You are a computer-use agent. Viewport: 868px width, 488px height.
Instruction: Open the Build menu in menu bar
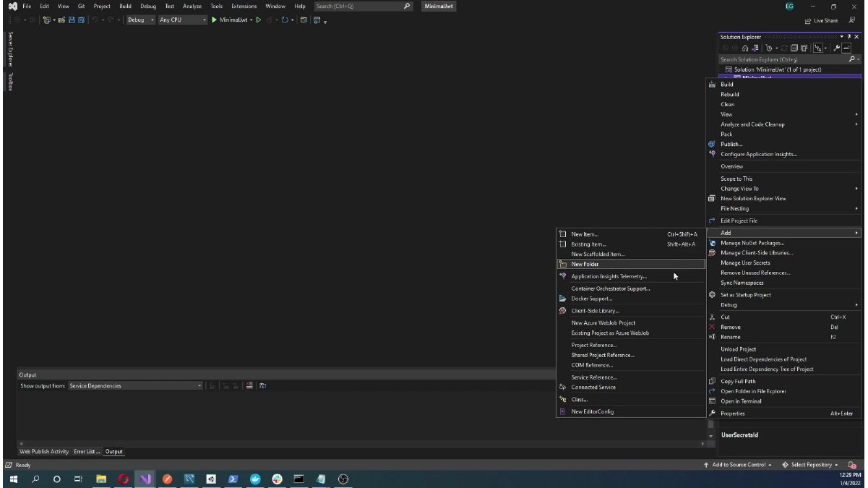point(125,6)
